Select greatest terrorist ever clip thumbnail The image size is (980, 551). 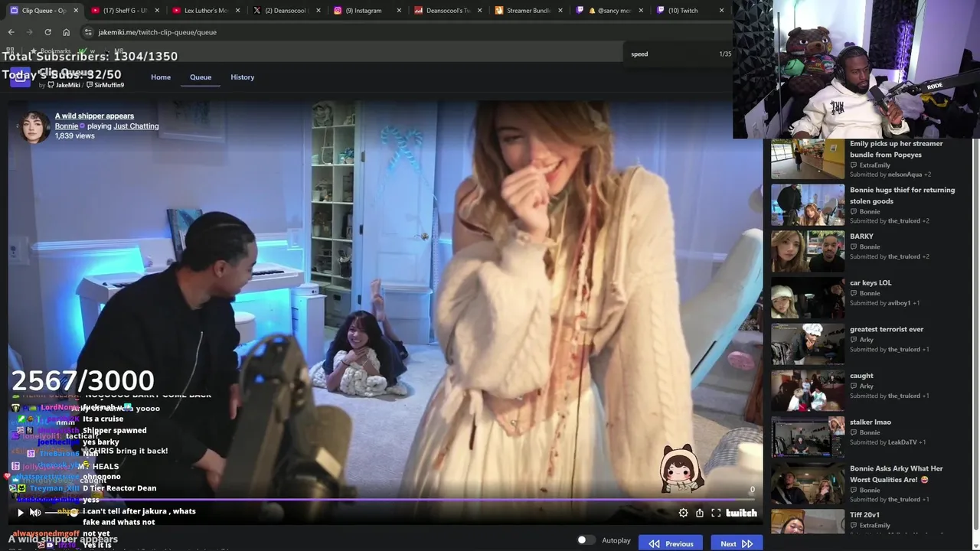click(808, 344)
